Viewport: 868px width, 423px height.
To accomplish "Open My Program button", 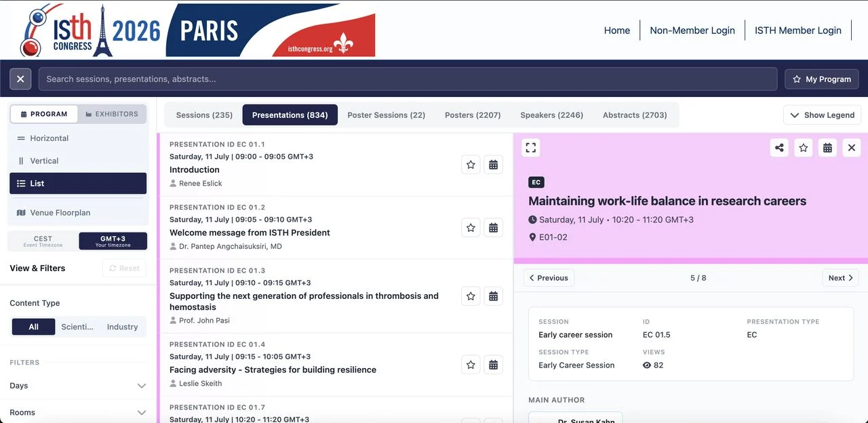I will point(822,79).
